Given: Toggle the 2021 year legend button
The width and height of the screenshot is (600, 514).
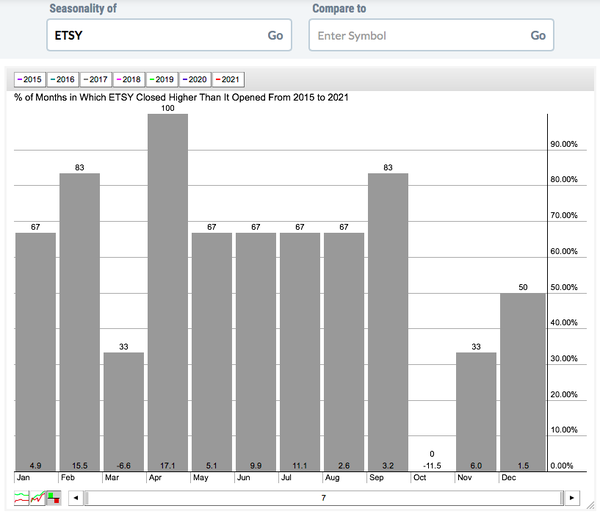Looking at the screenshot, I should 227,79.
